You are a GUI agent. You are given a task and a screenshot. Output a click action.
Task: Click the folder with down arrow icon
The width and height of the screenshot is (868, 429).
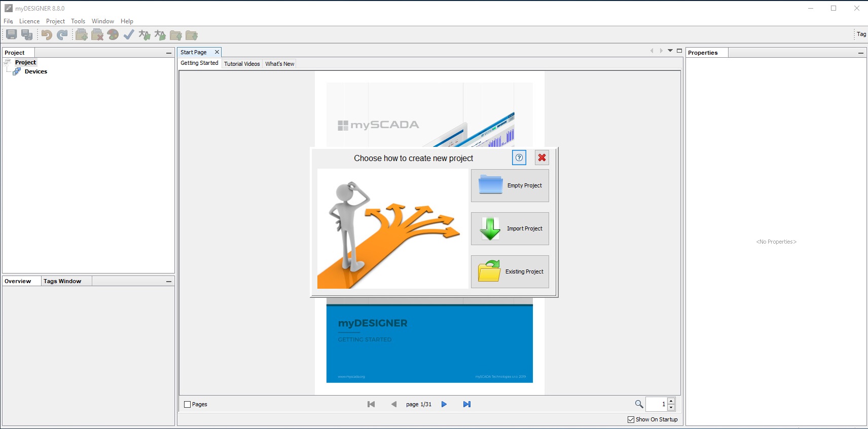click(192, 35)
